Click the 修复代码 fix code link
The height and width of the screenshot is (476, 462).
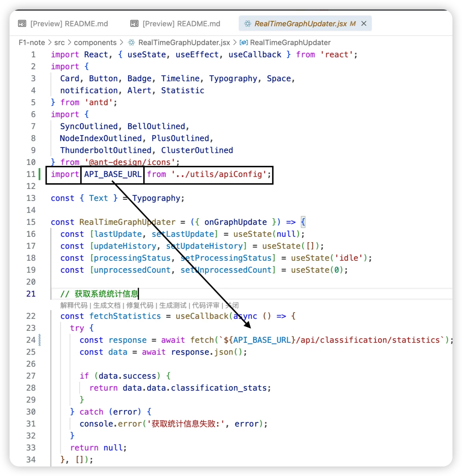pyautogui.click(x=140, y=305)
